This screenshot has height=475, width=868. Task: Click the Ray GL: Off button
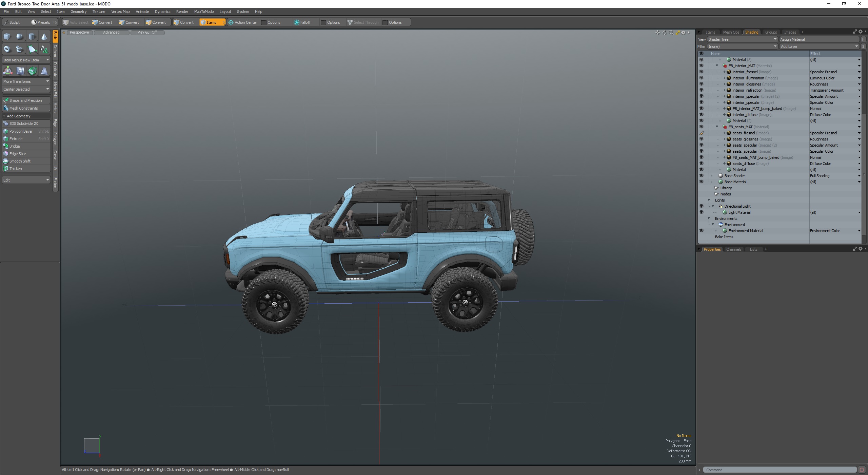147,33
